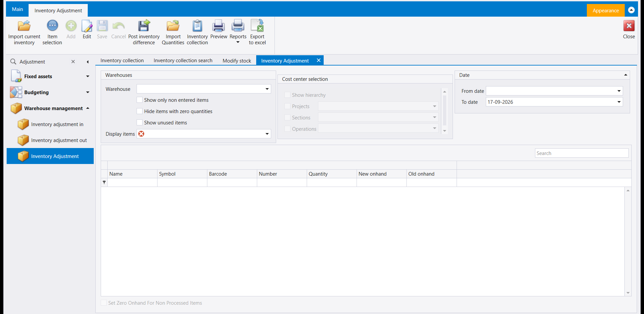Click the Edit pencil icon
Viewport: 644px width, 314px height.
87,26
